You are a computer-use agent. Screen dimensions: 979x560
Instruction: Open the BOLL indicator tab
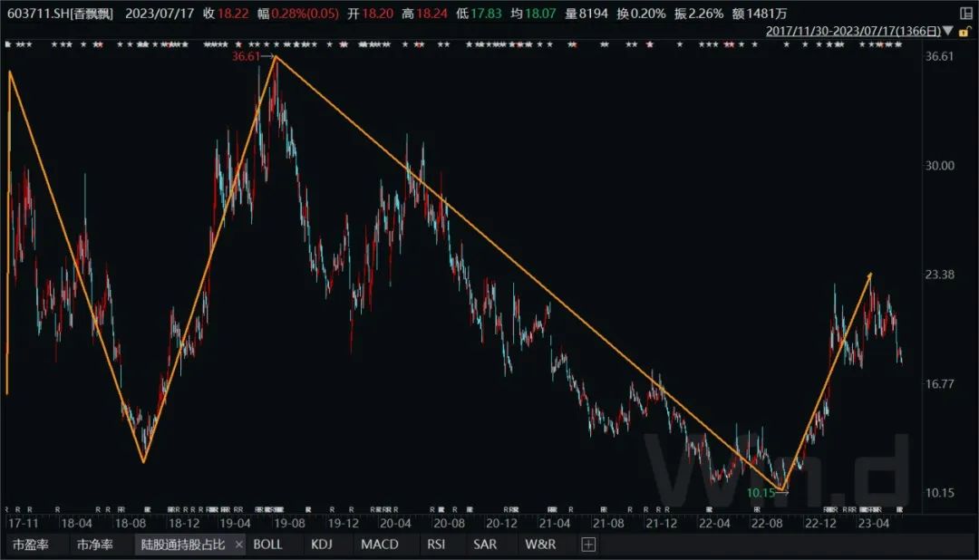tap(267, 545)
